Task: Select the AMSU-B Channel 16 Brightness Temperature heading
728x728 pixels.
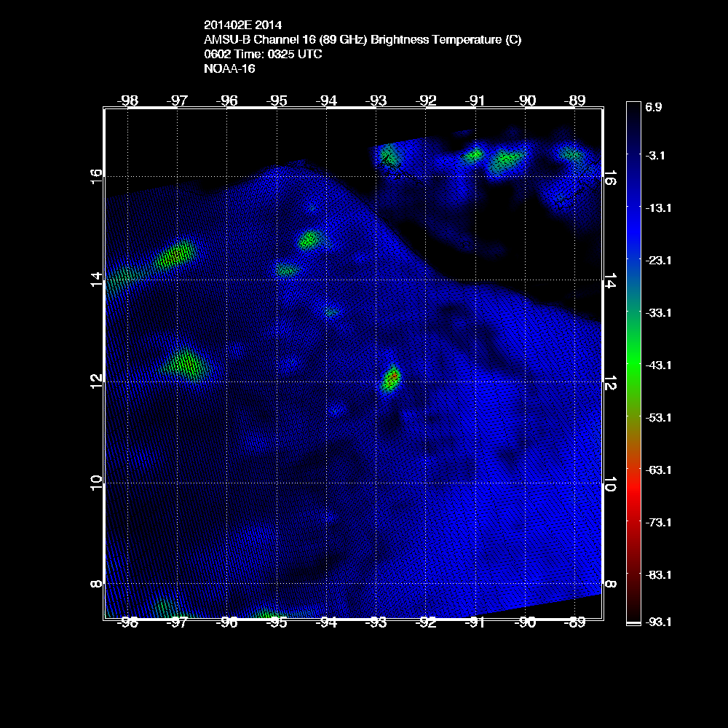Action: (x=363, y=41)
